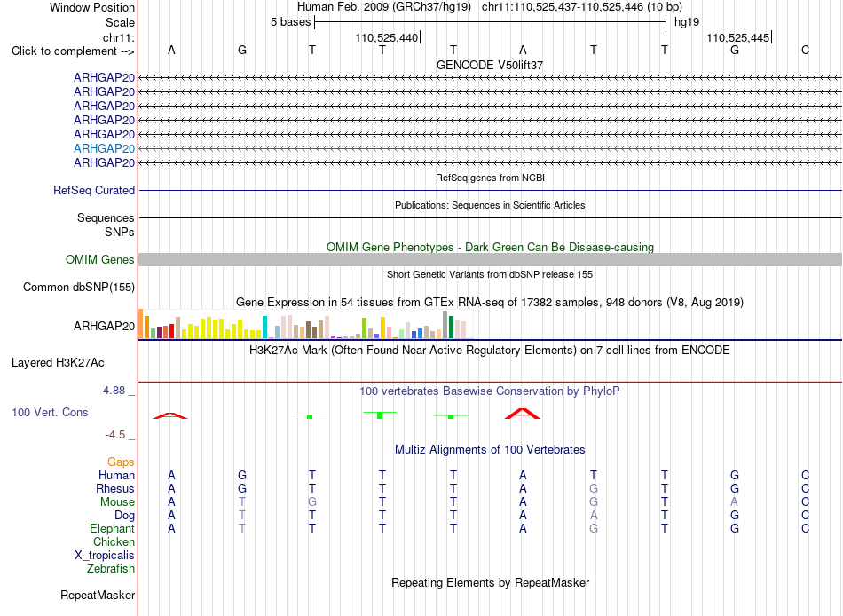The width and height of the screenshot is (843, 616).
Task: Open the Common dbSNP(155) track label
Action: (x=79, y=288)
